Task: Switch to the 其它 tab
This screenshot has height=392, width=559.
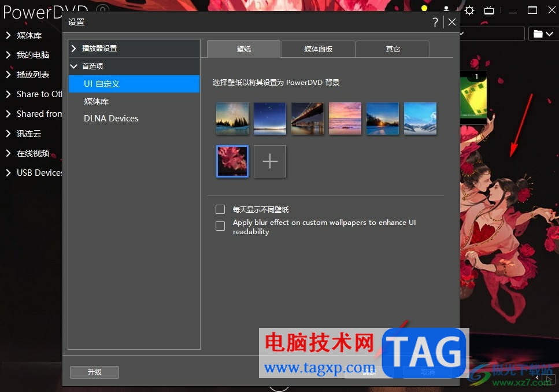Action: (x=393, y=49)
